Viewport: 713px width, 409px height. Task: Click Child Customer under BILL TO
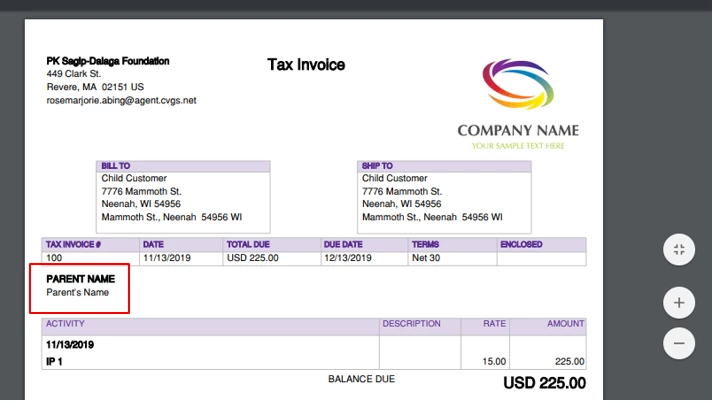coord(134,178)
